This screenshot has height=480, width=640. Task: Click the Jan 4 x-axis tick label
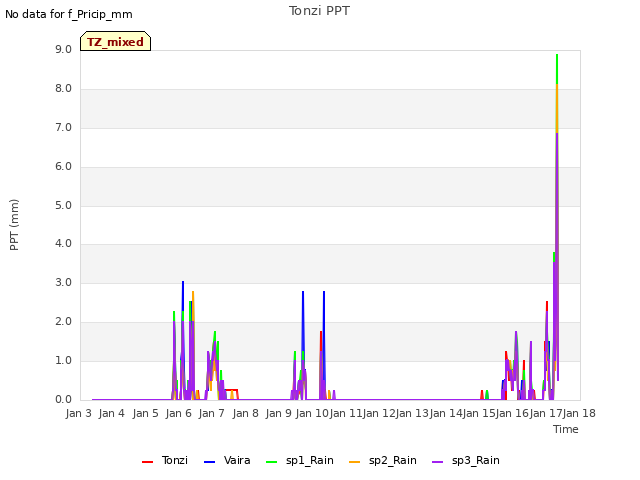point(111,413)
